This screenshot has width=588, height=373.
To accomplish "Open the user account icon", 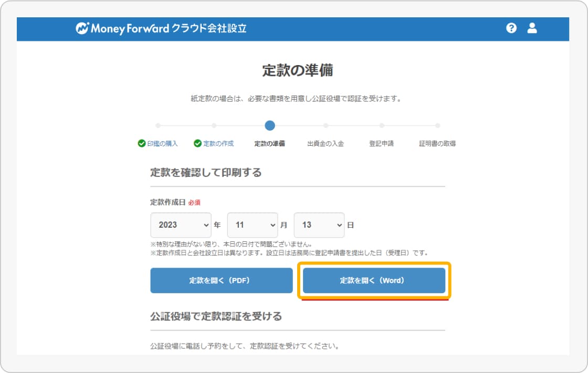I will tap(532, 28).
